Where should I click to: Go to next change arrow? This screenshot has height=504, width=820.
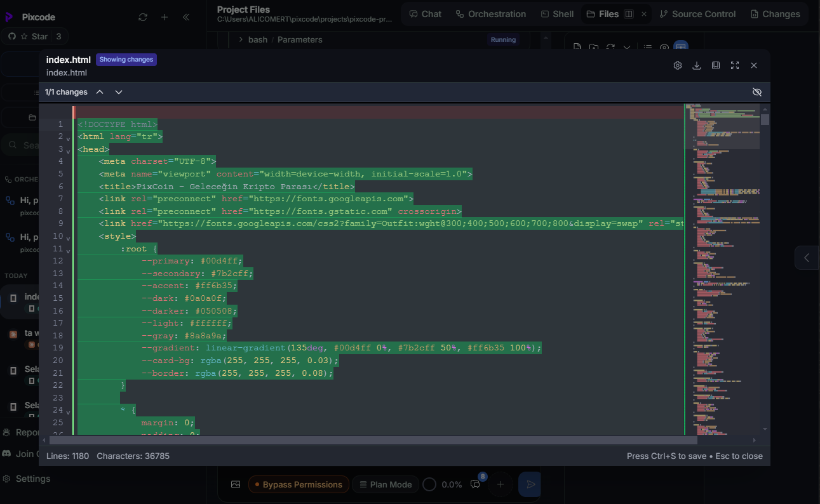(119, 92)
